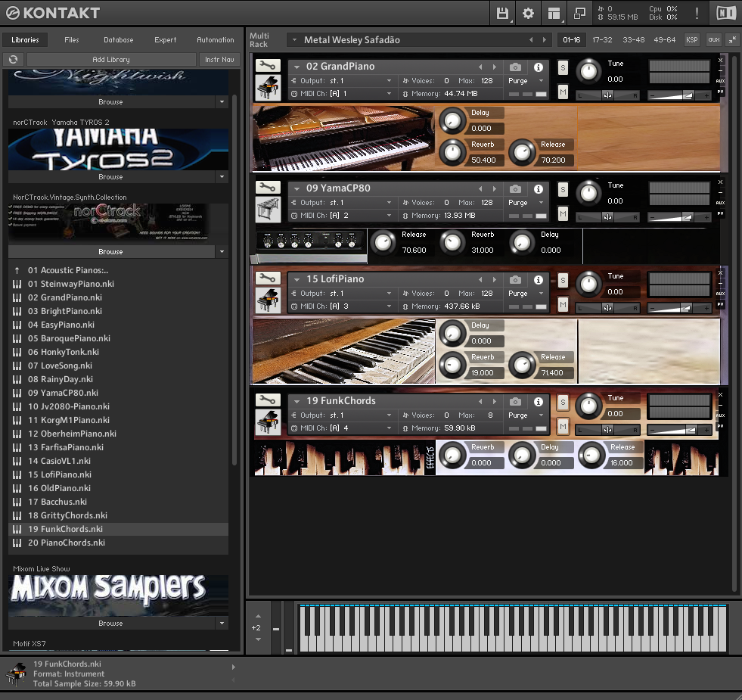Minimize rack headers icon next to aux
The image size is (742, 700).
732,40
